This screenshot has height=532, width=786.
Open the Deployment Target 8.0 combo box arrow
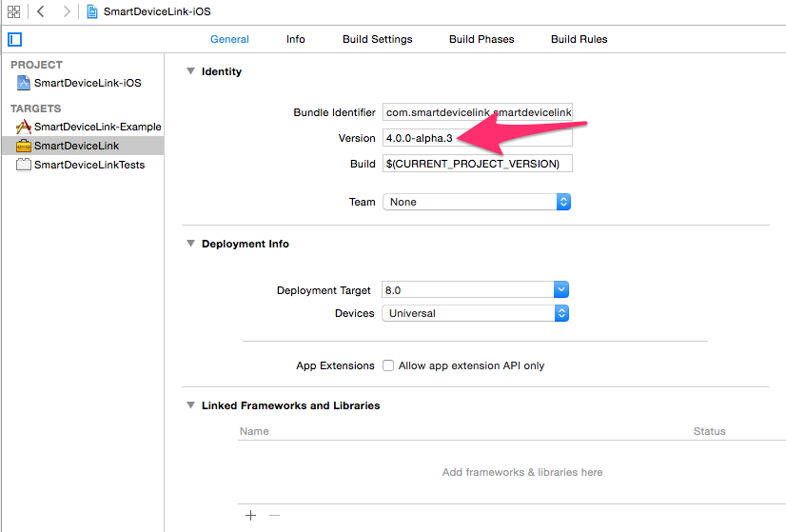pos(561,290)
